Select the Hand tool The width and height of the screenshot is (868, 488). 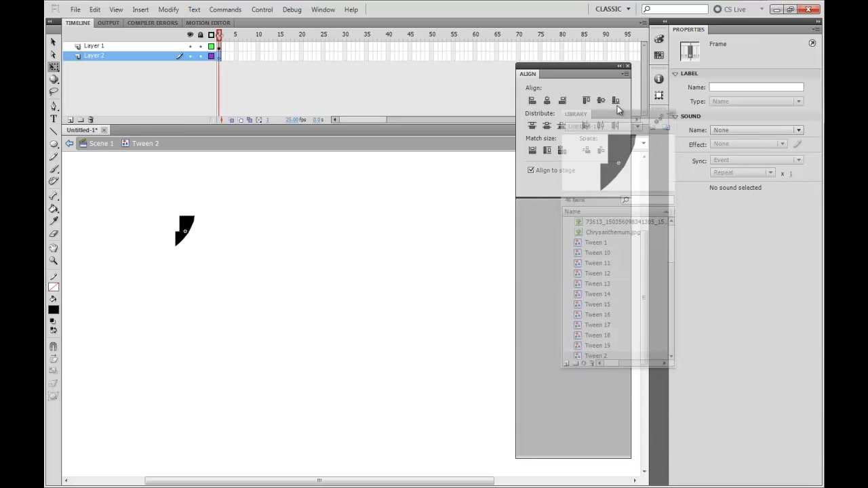point(54,248)
